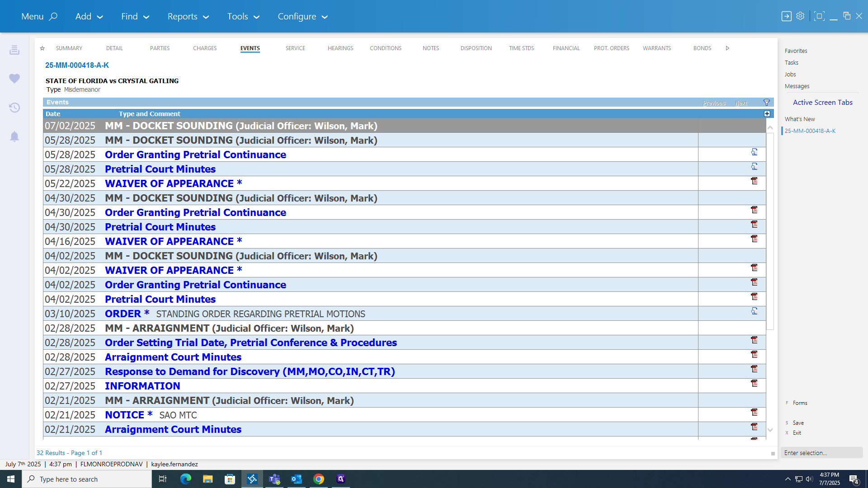Viewport: 868px width, 488px height.
Task: Open PDF icon for 04/30/2025 Order Granting
Action: 754,210
